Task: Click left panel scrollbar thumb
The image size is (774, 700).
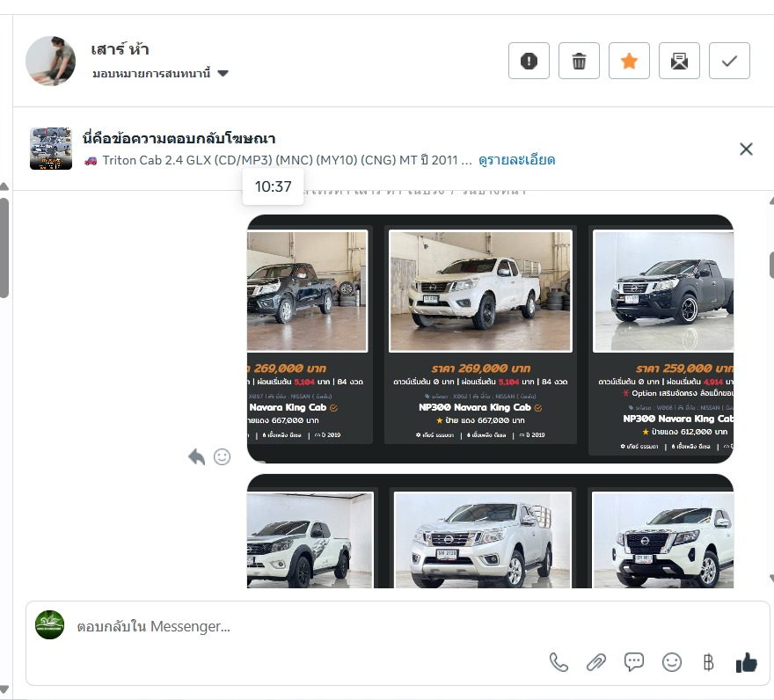Action: (4, 247)
